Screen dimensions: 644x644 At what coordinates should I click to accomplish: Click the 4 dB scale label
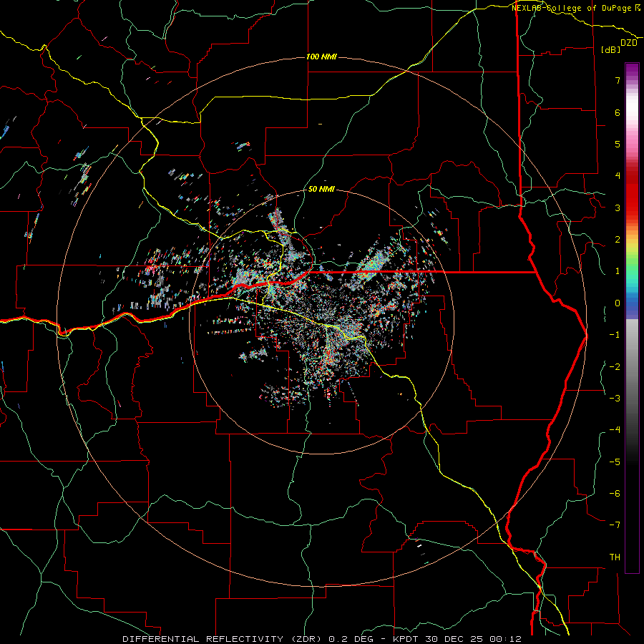click(x=618, y=176)
